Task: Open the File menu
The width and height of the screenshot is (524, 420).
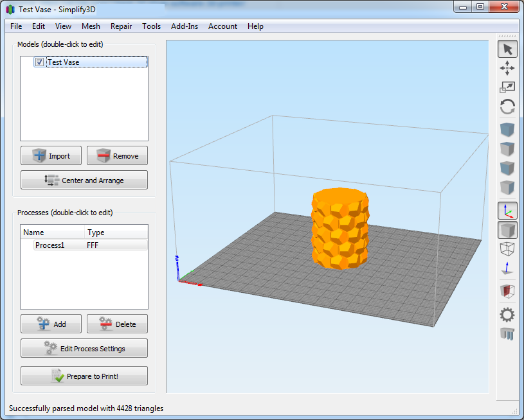Action: [x=16, y=26]
